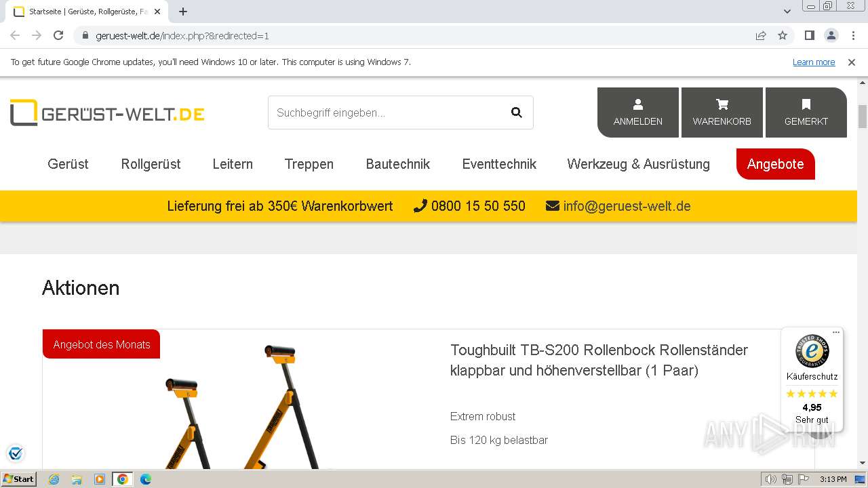Viewport: 868px width, 488px height.
Task: Click Lieferung frei ab 350€ text
Action: coord(280,206)
